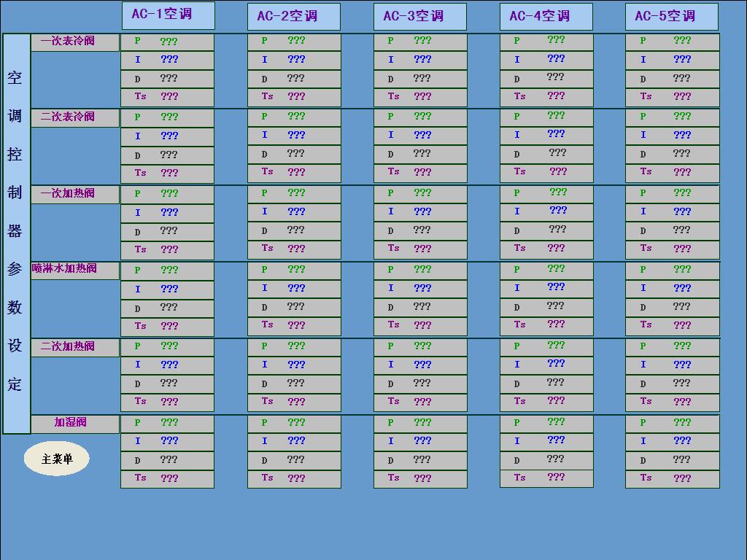Edit the P value for AC-1 一次表冷阀
This screenshot has height=560, width=747.
(x=169, y=42)
